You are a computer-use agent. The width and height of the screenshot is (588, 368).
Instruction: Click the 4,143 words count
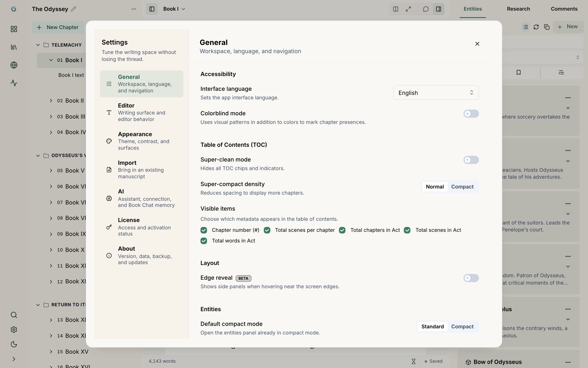pyautogui.click(x=162, y=361)
